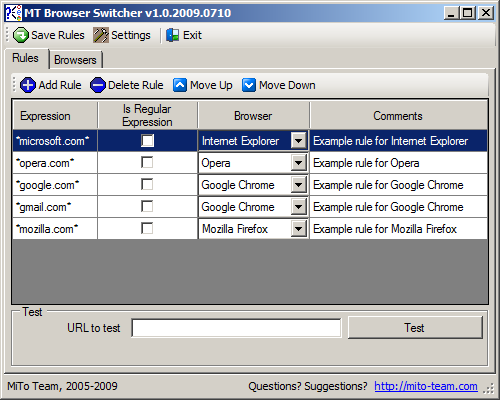Toggle regular expression checkbox for gmail.com
The image size is (500, 400).
147,207
